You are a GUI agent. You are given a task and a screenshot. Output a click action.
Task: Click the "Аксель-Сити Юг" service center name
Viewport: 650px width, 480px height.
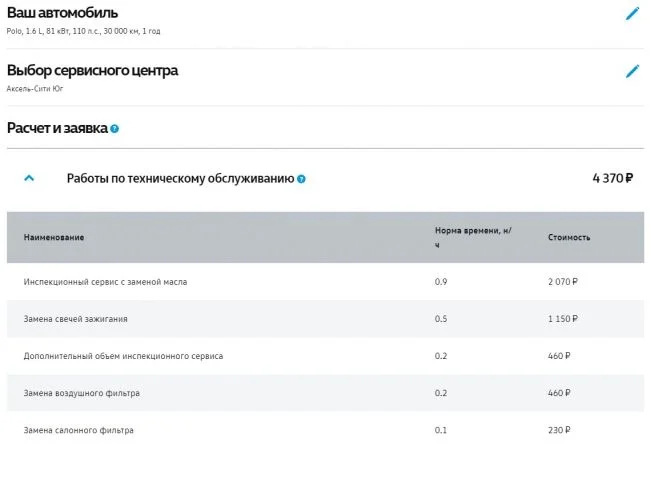[35, 89]
